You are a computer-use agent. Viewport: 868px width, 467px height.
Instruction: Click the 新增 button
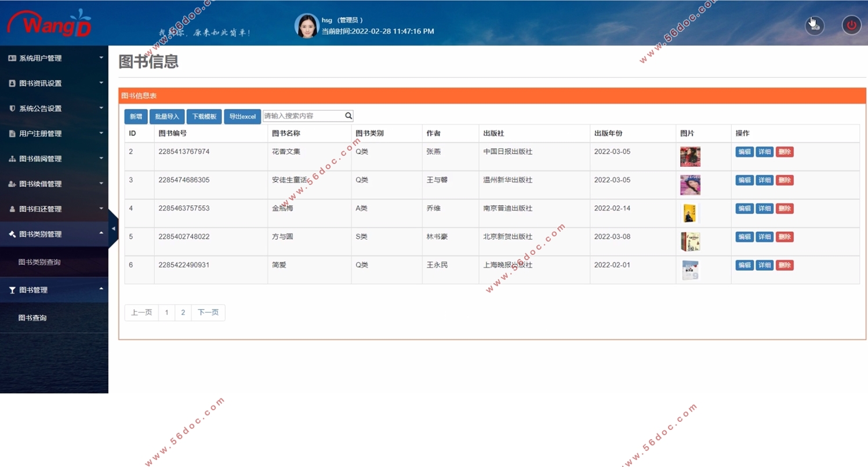pyautogui.click(x=136, y=116)
